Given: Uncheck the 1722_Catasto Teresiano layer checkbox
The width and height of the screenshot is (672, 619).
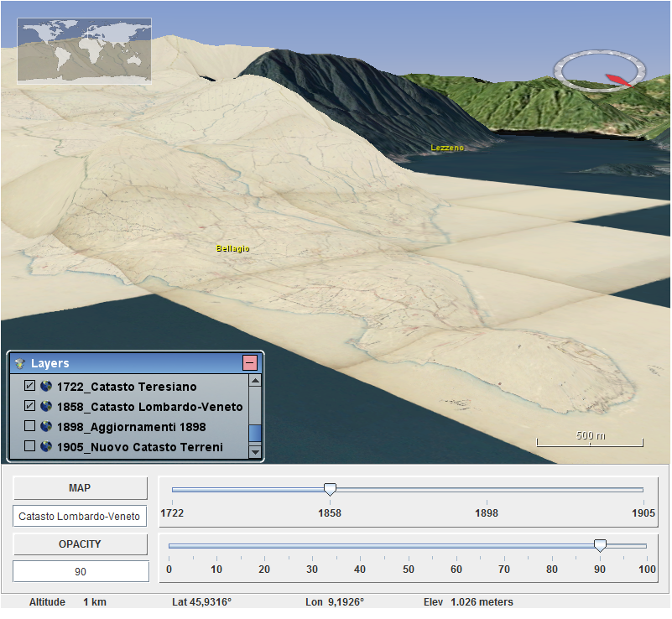Looking at the screenshot, I should [30, 387].
